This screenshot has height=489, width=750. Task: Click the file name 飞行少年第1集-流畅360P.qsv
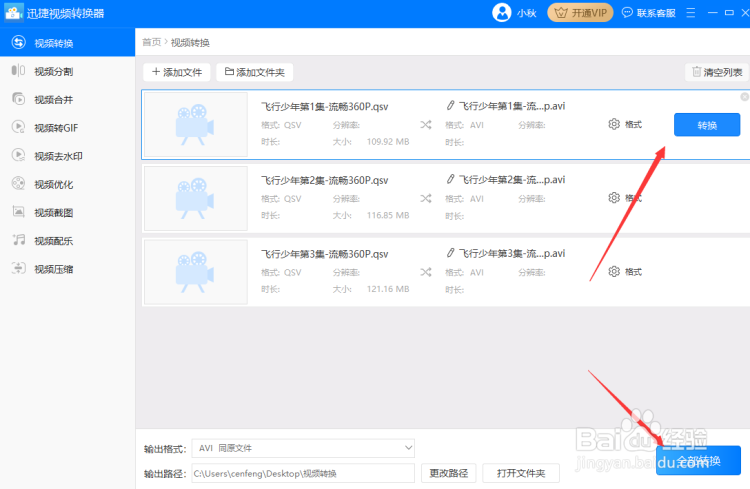point(324,106)
